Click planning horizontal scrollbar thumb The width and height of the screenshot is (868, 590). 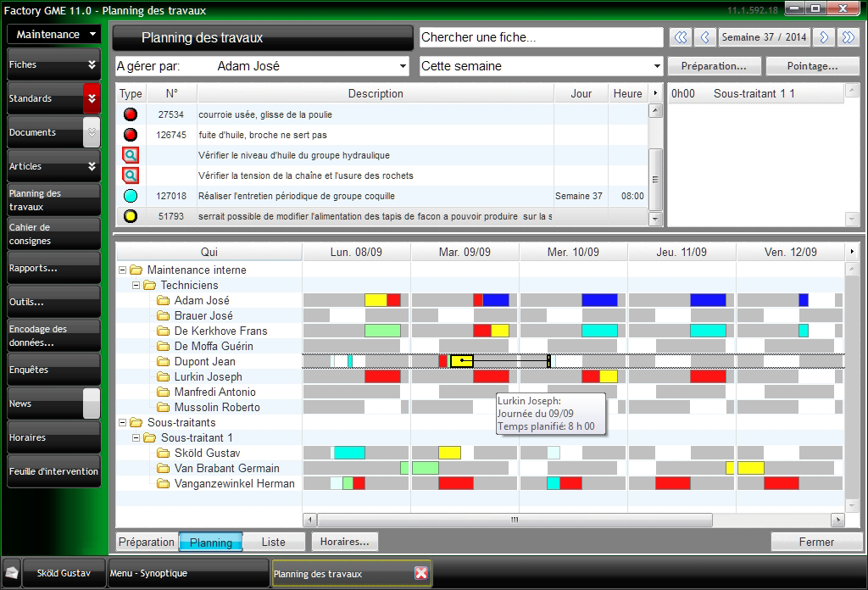[x=515, y=520]
